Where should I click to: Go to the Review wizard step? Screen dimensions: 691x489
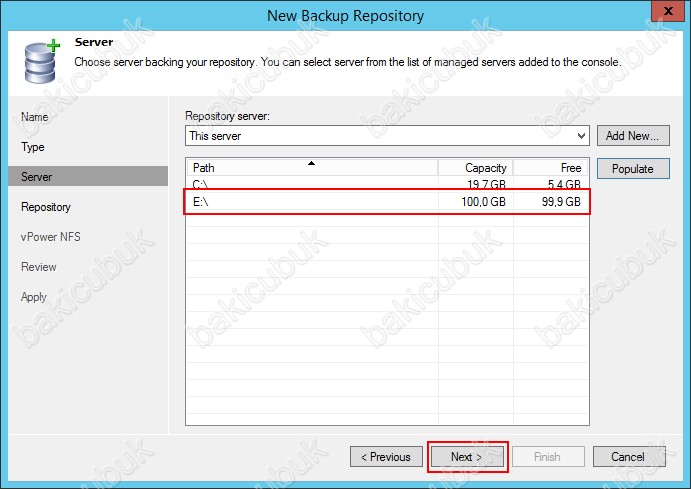click(39, 267)
